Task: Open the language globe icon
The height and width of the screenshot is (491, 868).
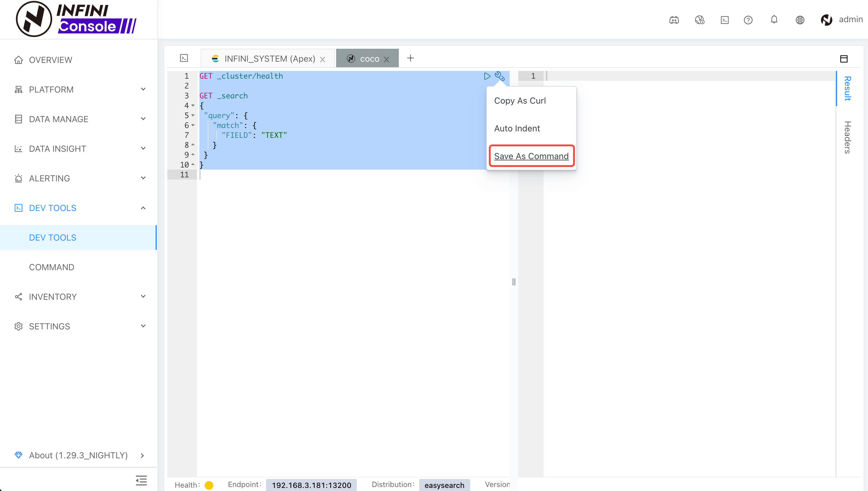Action: pos(800,20)
